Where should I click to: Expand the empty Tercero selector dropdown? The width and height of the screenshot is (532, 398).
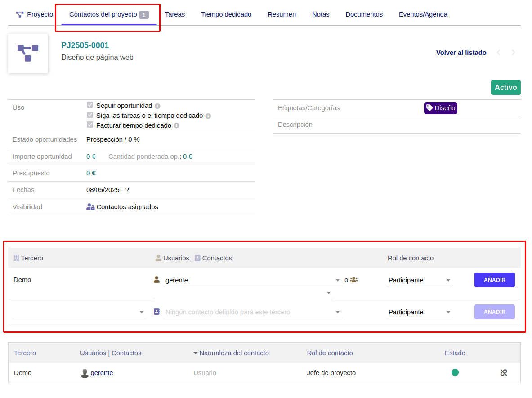tap(79, 312)
